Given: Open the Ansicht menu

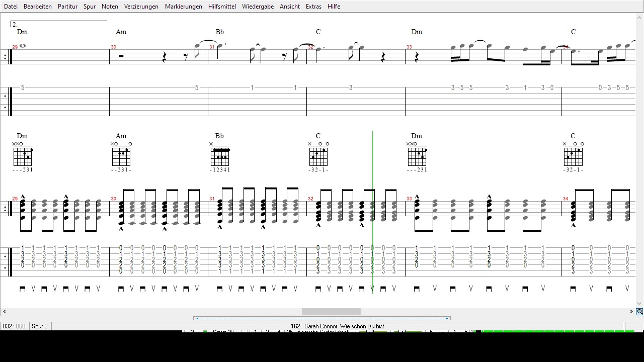Looking at the screenshot, I should coord(290,7).
